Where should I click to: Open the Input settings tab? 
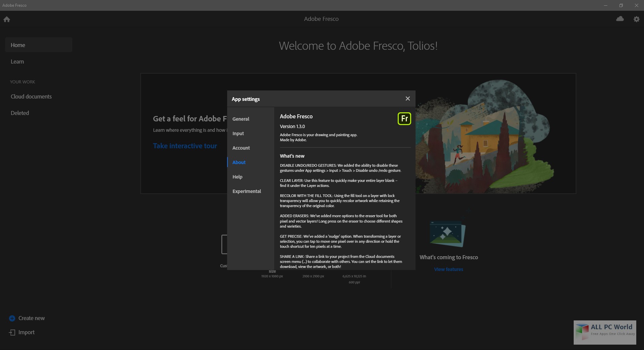tap(251, 133)
